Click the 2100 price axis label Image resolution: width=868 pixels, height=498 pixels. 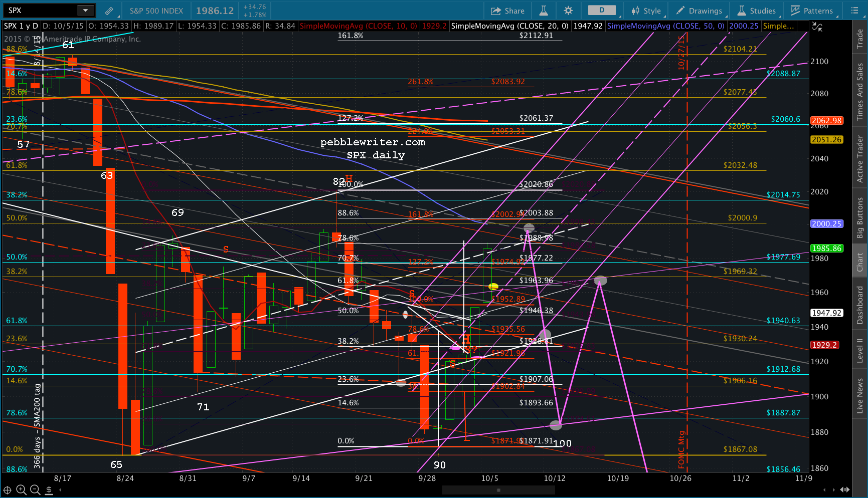pyautogui.click(x=819, y=62)
